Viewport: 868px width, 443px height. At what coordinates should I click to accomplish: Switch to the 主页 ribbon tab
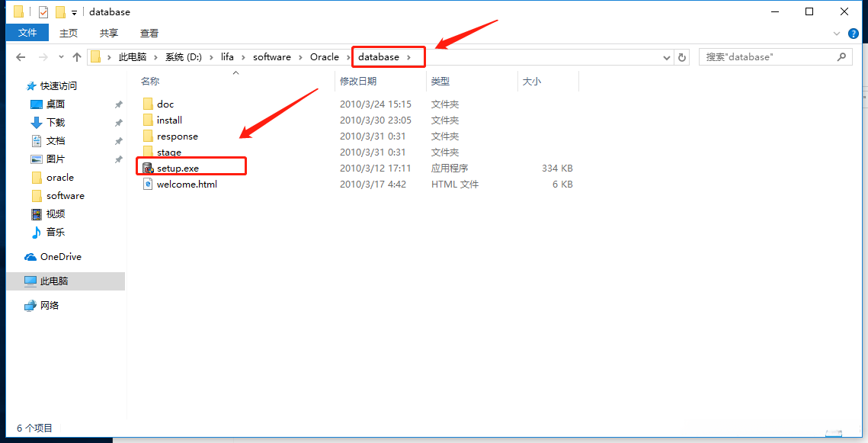click(69, 34)
